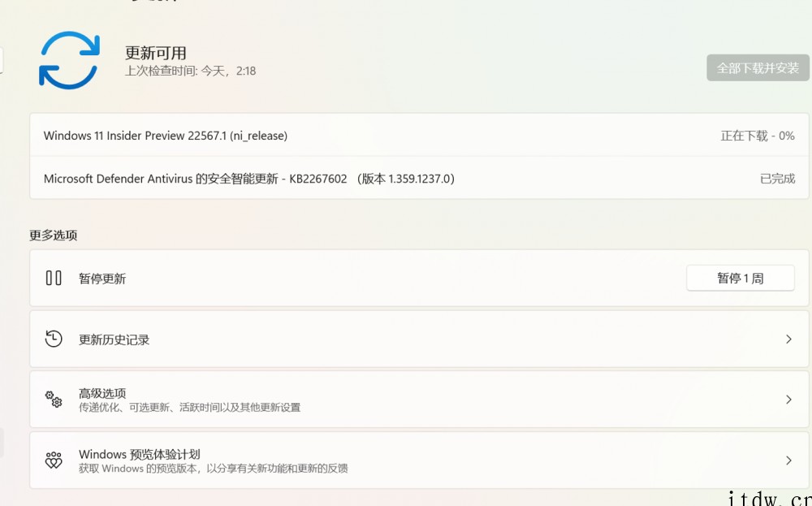Select the Windows 11 Insider Preview 22567.1 entry
This screenshot has height=506, width=812.
(419, 135)
